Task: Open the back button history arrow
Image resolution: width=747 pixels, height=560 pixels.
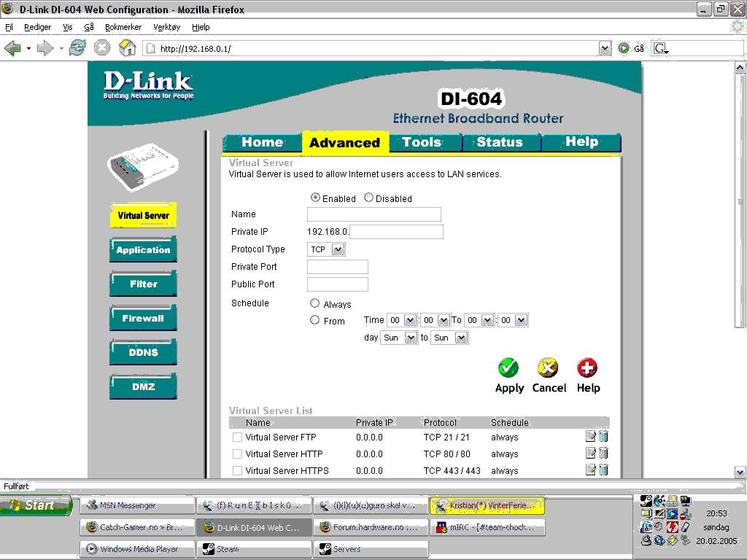Action: coord(28,49)
